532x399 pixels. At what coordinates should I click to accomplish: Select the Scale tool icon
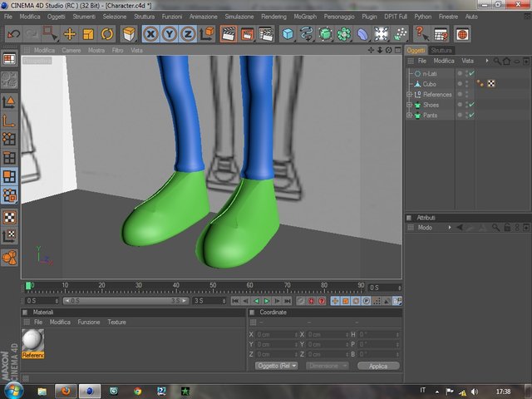coord(89,34)
